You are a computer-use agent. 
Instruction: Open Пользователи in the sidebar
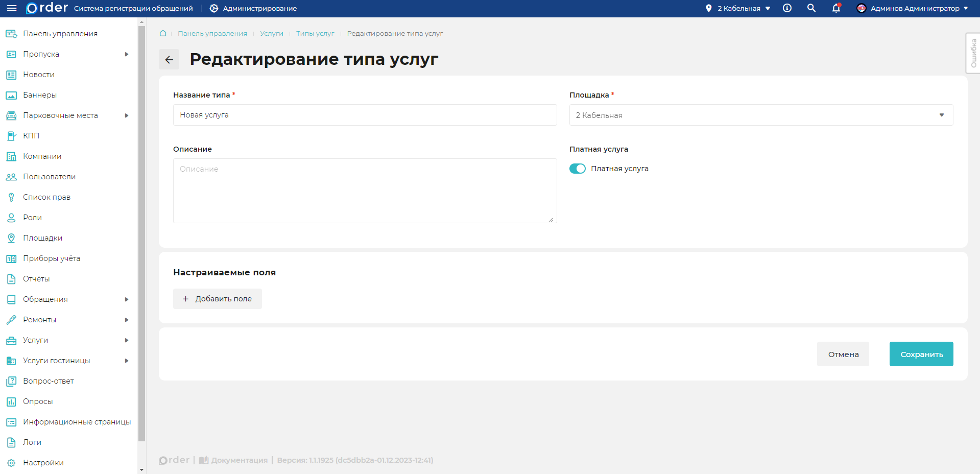(x=49, y=177)
